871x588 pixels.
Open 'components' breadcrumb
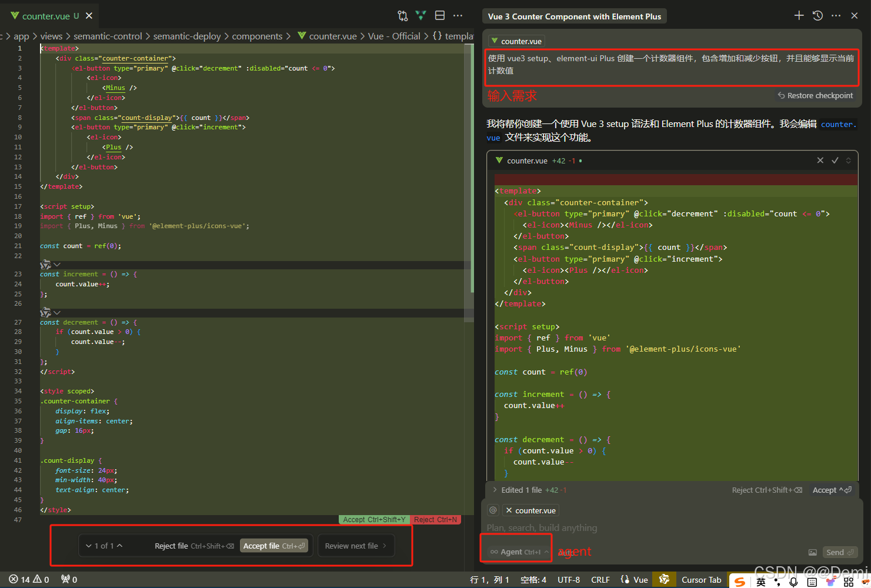point(257,36)
